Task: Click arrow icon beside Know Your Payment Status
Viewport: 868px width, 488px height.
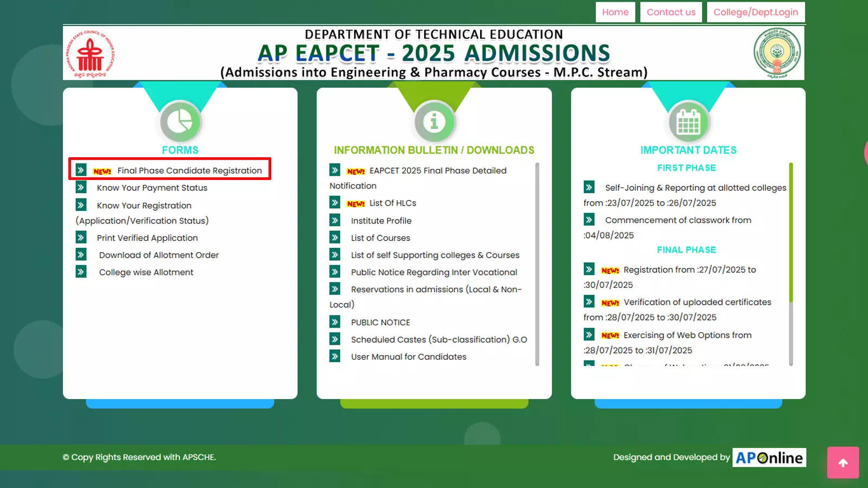Action: pos(81,188)
